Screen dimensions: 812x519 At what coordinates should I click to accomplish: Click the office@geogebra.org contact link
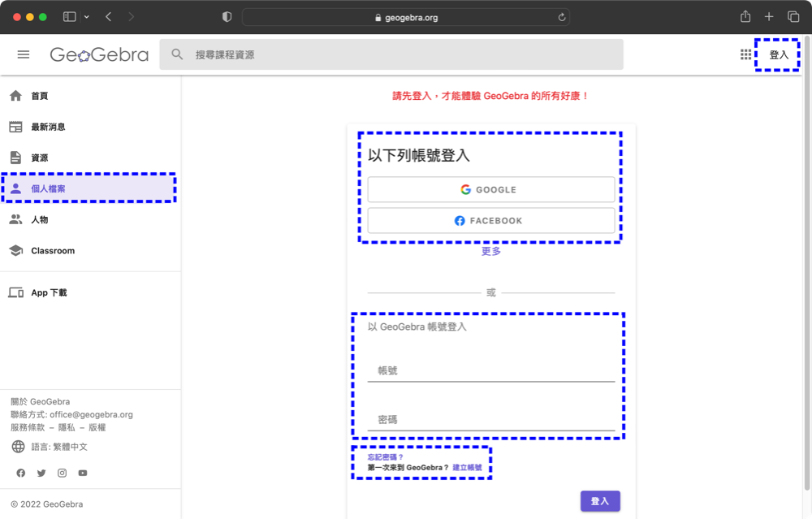click(91, 414)
